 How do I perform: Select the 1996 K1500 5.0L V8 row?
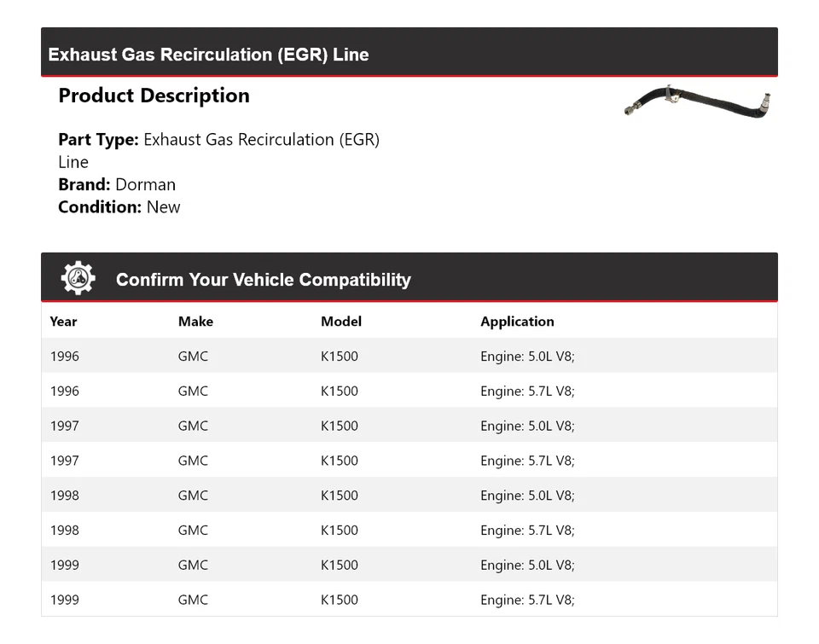point(409,357)
